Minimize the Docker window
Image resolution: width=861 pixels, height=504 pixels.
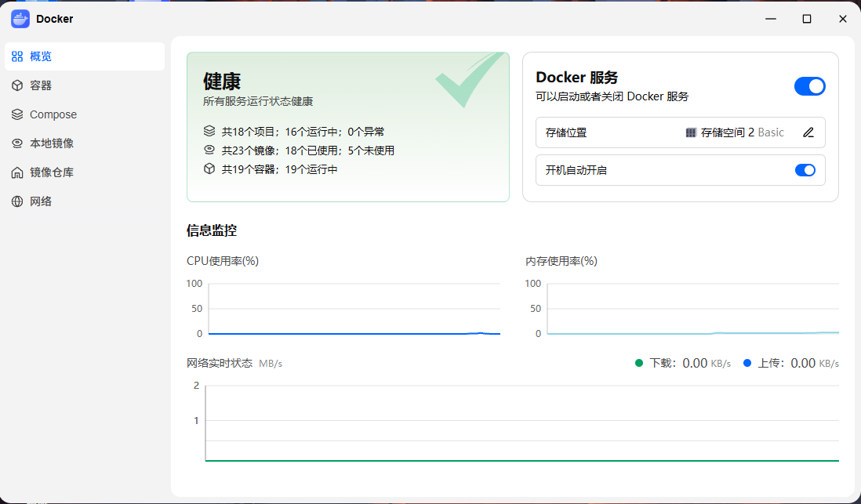point(771,19)
